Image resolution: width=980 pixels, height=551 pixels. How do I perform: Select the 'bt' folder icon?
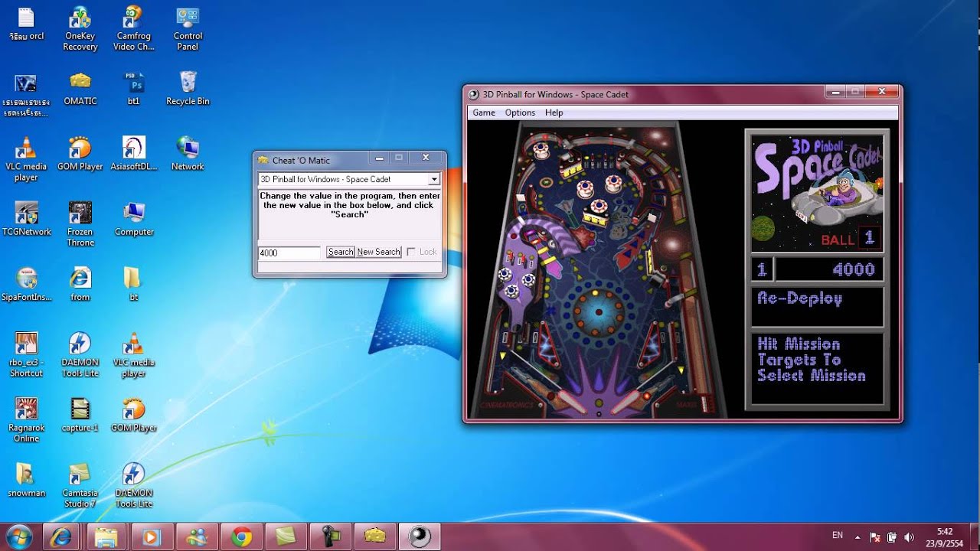133,284
